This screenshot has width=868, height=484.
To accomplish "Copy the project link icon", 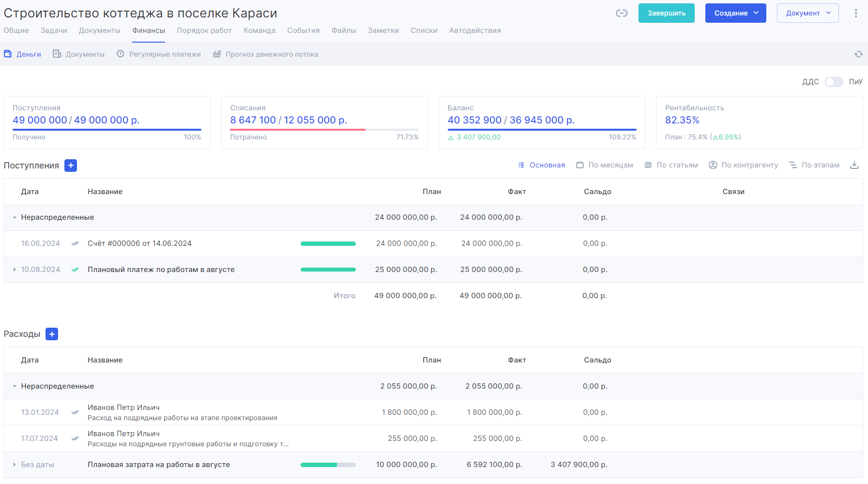I will [622, 13].
